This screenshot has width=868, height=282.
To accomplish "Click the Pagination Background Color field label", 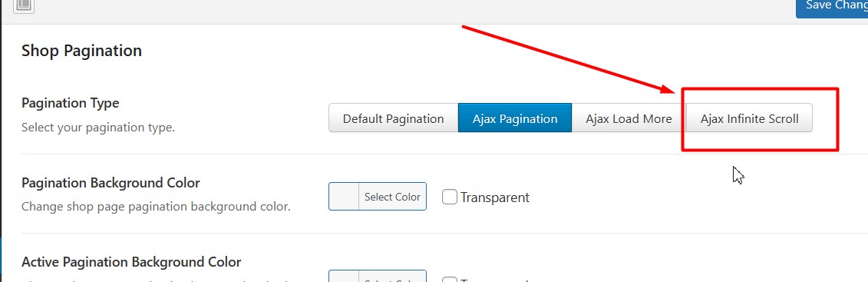I will click(111, 183).
